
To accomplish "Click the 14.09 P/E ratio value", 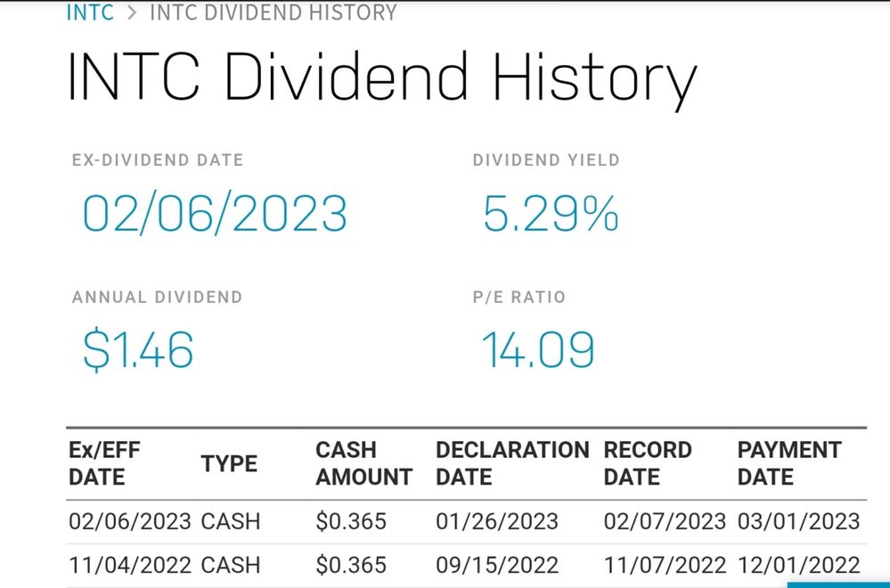I will click(538, 349).
